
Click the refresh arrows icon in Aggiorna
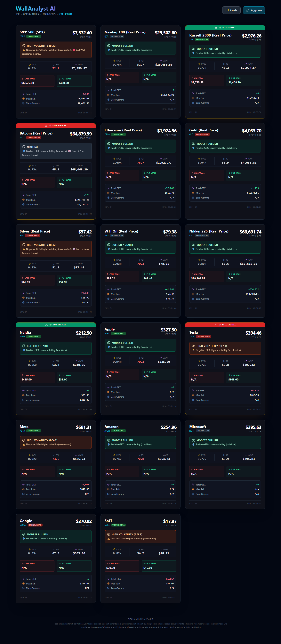(x=248, y=10)
